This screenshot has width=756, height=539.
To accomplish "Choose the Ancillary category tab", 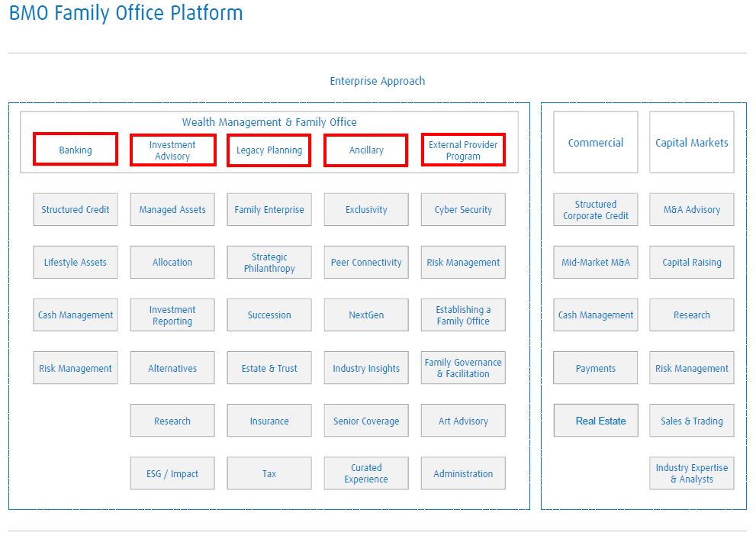I will 366,150.
